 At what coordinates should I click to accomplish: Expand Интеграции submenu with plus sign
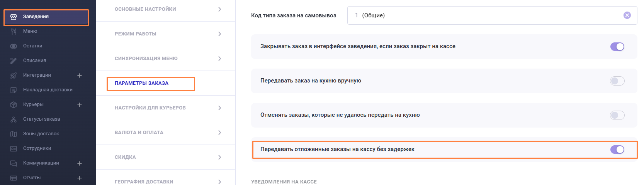80,76
